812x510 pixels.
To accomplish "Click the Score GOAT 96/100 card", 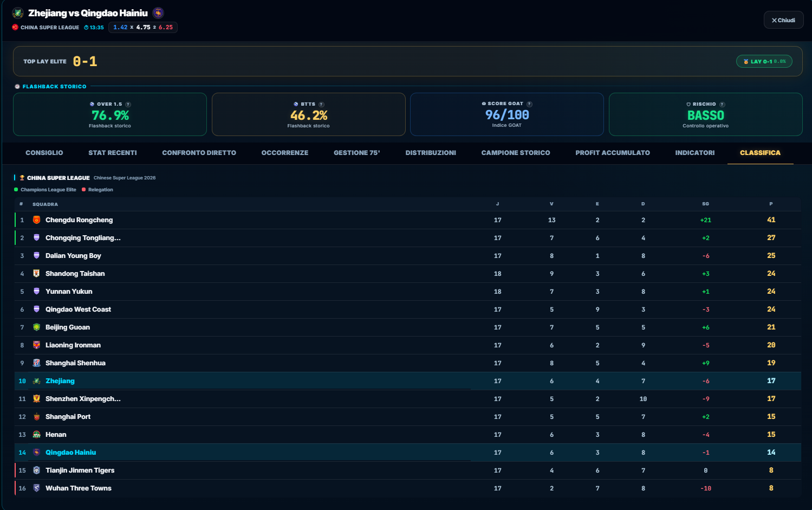I will (x=507, y=114).
